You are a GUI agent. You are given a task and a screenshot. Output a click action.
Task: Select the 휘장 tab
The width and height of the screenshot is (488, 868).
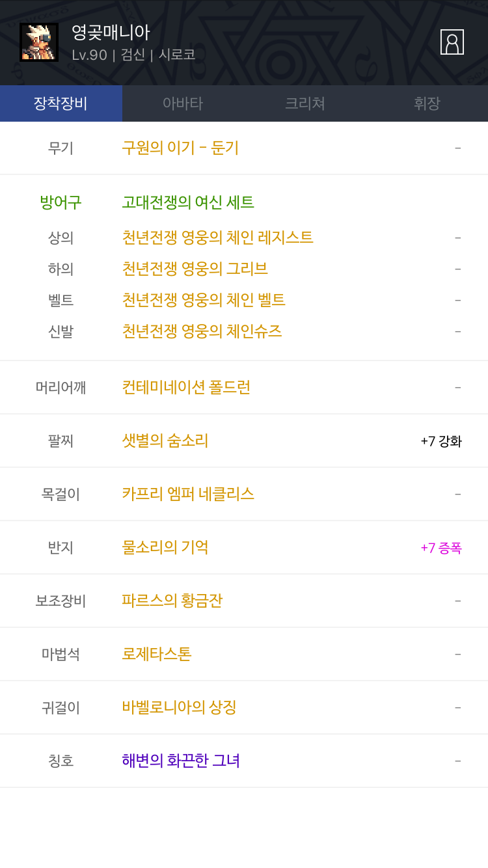pos(427,103)
